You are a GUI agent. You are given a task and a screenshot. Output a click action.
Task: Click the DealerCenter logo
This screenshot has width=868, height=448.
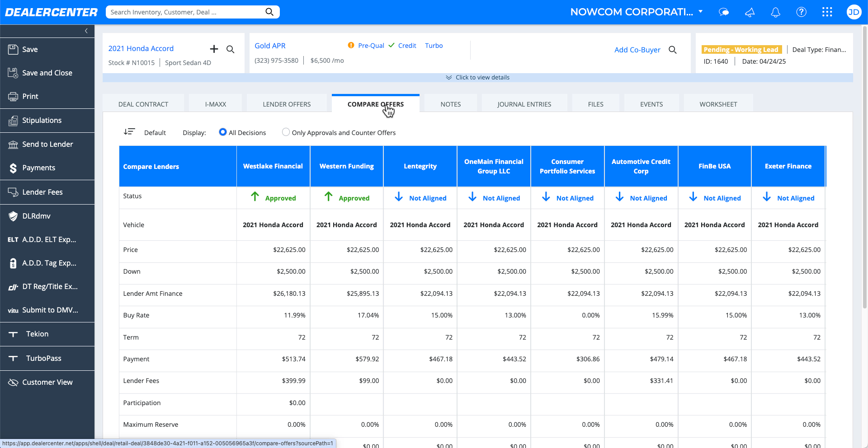point(51,12)
